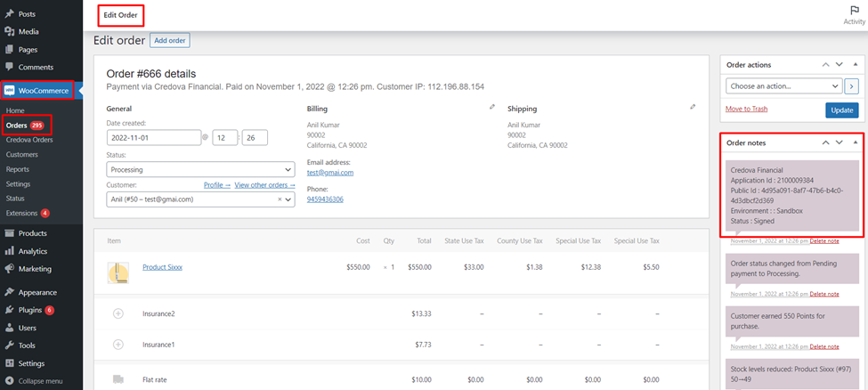The width and height of the screenshot is (868, 390).
Task: Click Insurance1 total $7.73
Action: coord(423,345)
